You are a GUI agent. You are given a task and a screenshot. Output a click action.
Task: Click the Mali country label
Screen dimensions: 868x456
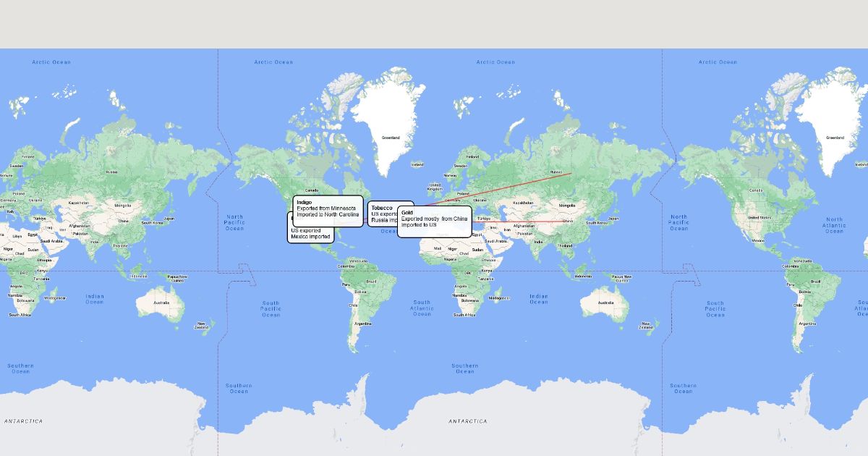coord(438,248)
